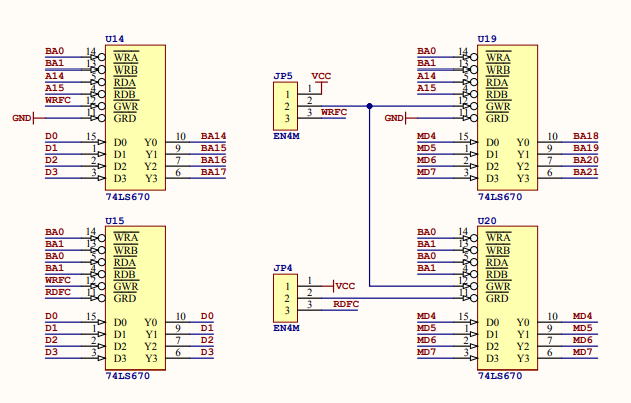Select the BA18 net label

pyautogui.click(x=585, y=136)
